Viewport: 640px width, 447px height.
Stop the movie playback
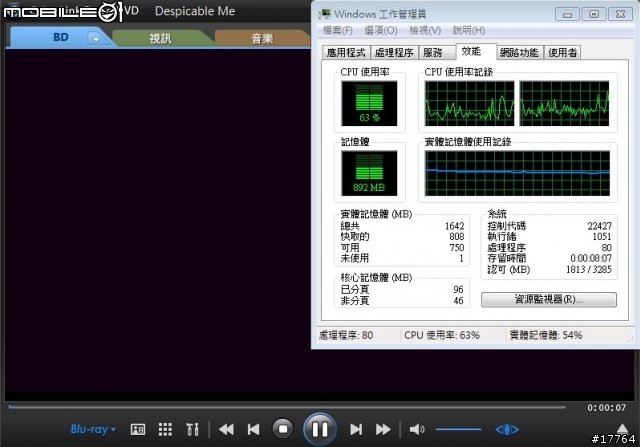(x=282, y=429)
